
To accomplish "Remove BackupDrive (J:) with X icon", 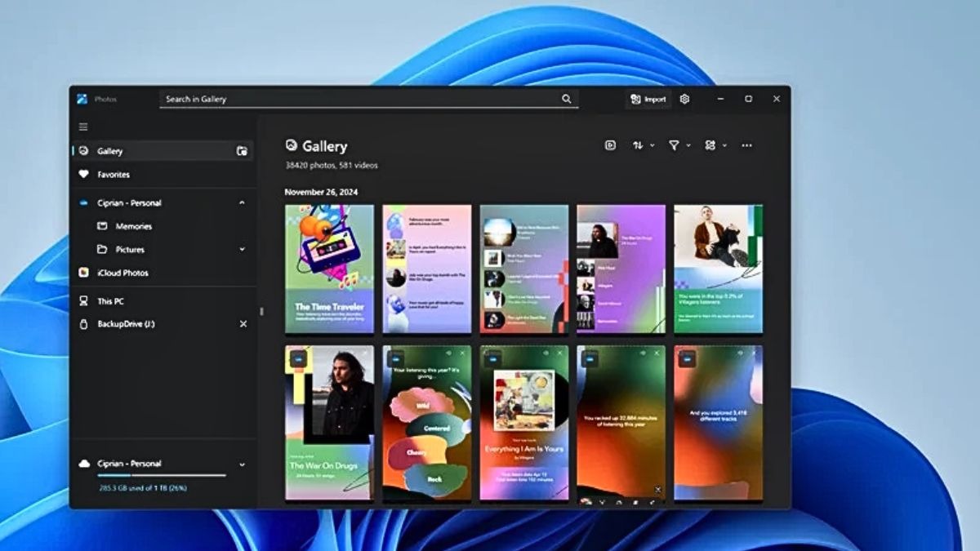I will pyautogui.click(x=243, y=324).
